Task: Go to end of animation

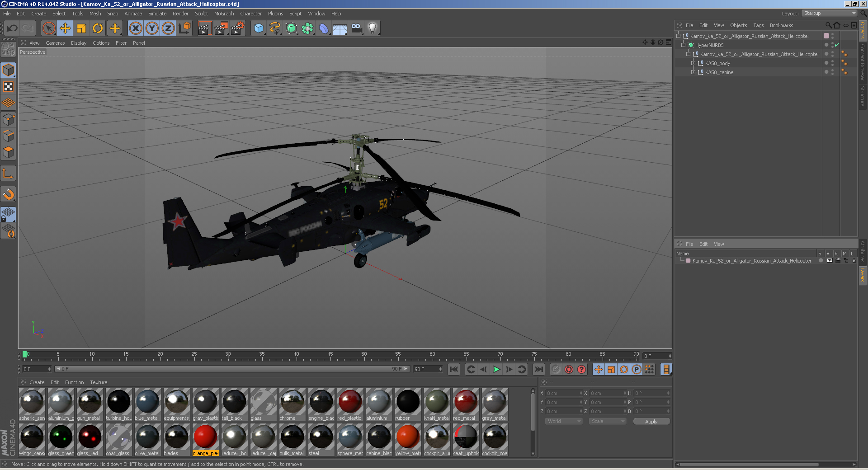Action: tap(538, 370)
